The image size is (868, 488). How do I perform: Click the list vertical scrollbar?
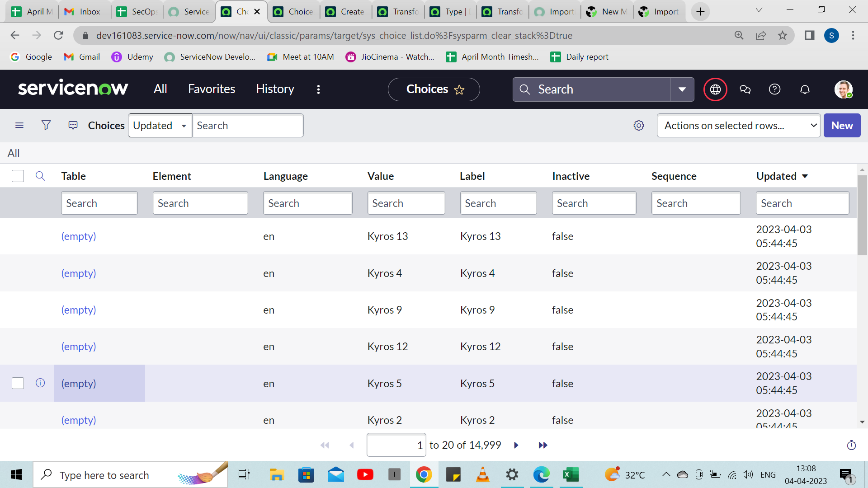pos(862,216)
